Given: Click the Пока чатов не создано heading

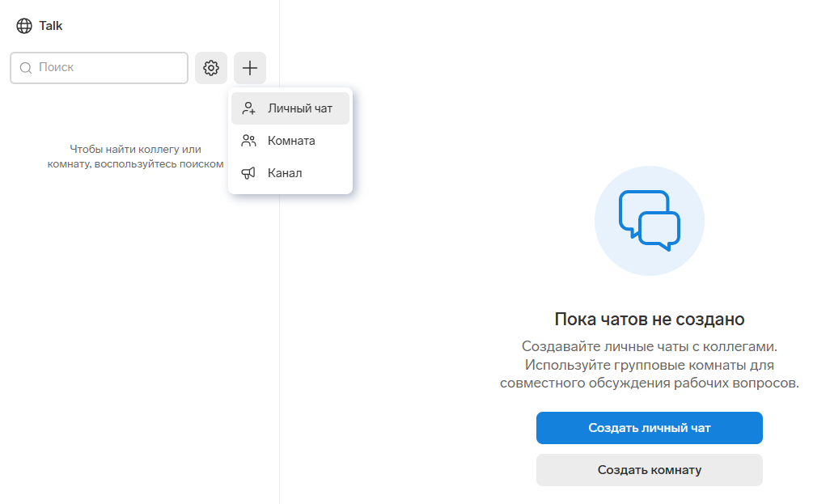Looking at the screenshot, I should [x=649, y=319].
